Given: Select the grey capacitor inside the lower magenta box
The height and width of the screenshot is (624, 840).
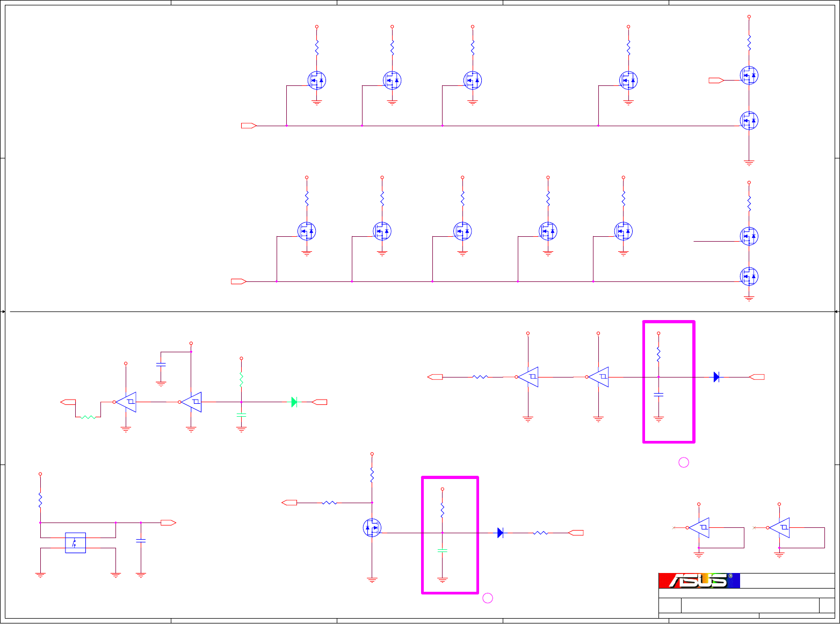Looking at the screenshot, I should tap(442, 550).
